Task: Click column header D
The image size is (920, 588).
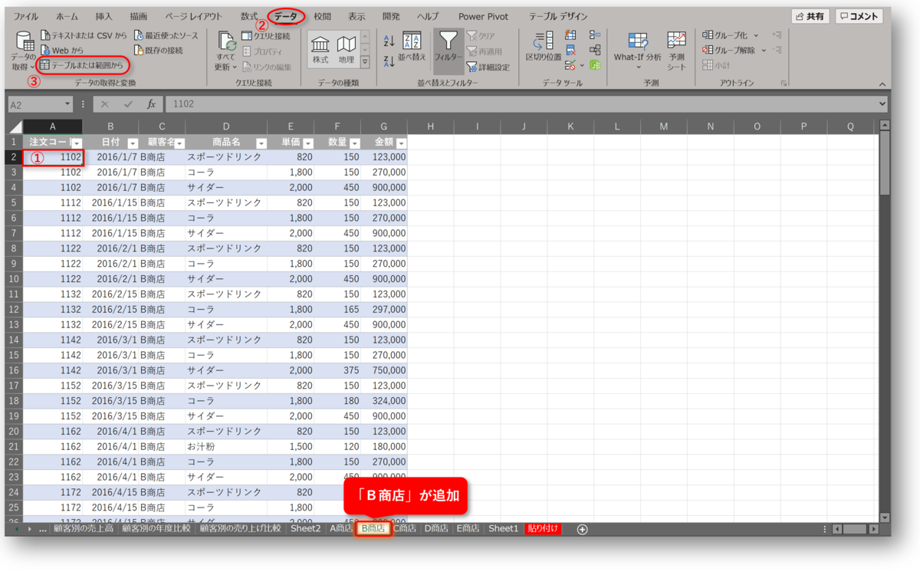Action: (x=226, y=126)
